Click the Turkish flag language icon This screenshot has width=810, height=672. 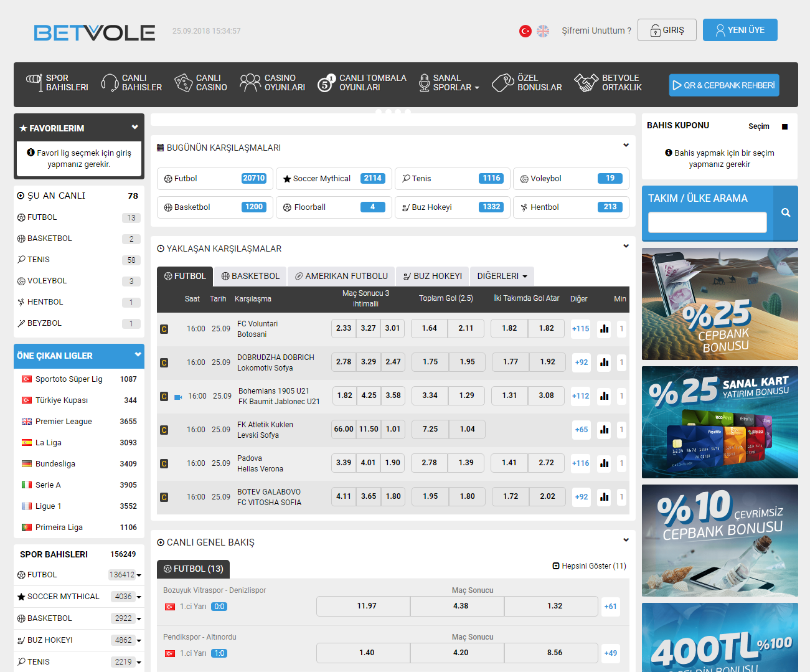tap(525, 31)
